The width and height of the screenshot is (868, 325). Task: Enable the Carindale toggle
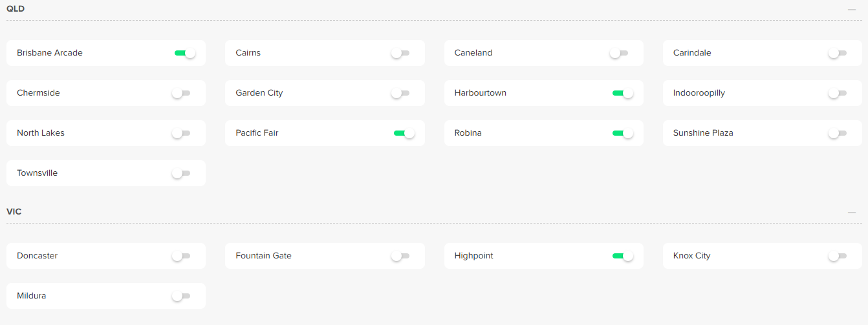838,53
